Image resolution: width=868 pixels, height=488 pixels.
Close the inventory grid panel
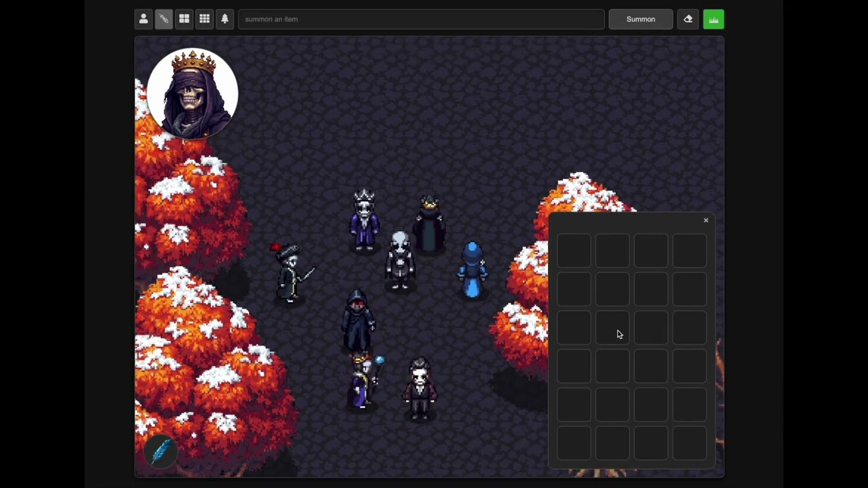[x=706, y=220]
